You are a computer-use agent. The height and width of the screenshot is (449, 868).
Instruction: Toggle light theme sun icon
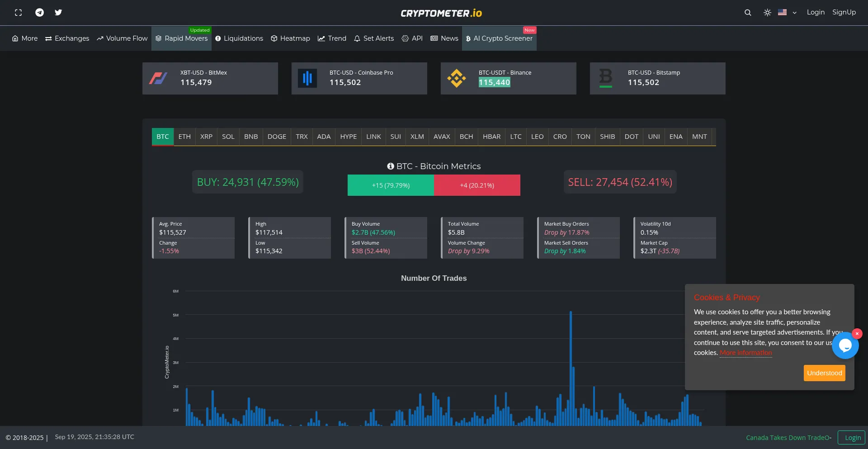(x=767, y=13)
